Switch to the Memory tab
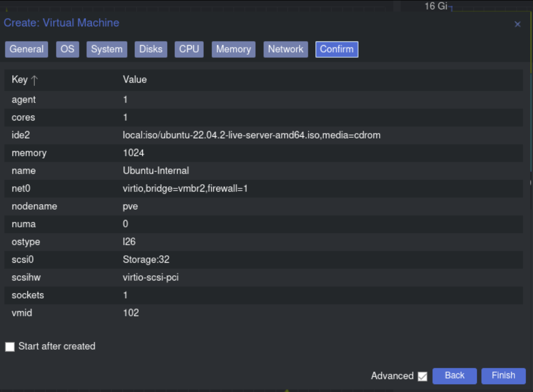This screenshot has height=392, width=533. [x=233, y=49]
